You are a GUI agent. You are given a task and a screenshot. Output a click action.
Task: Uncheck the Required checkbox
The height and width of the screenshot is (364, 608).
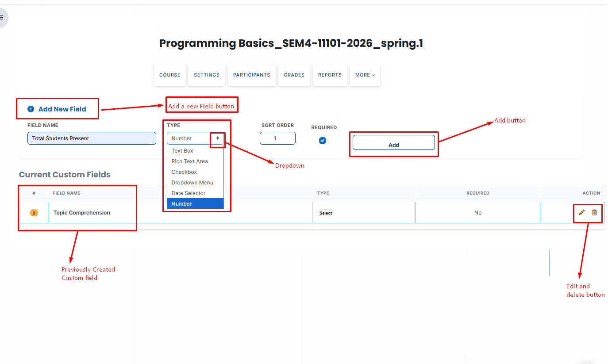(x=323, y=141)
